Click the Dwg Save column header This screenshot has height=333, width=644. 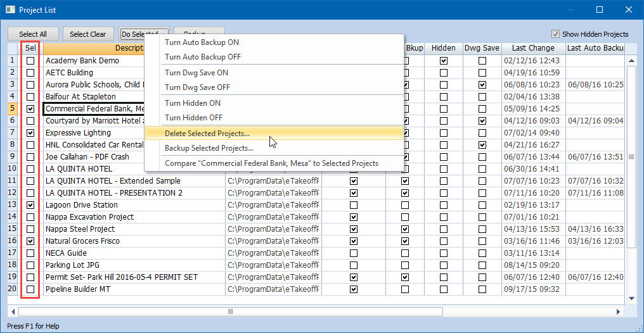(482, 48)
